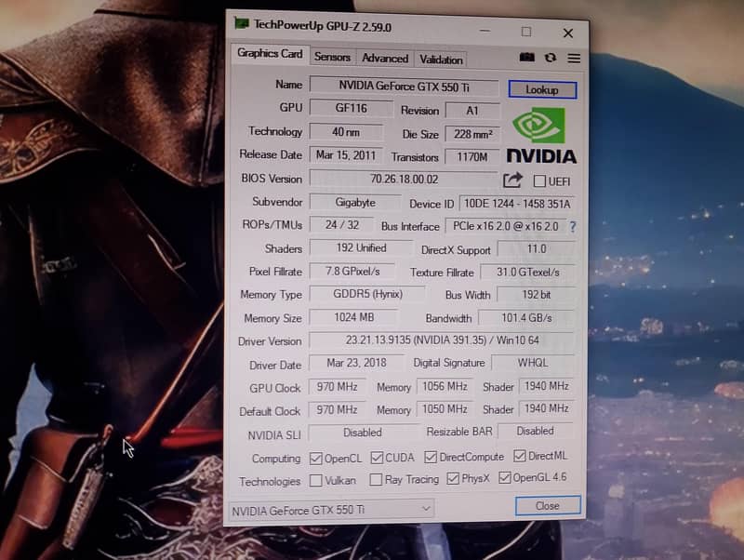Toggle the Ray Tracing checkbox
This screenshot has height=560, width=744.
[x=376, y=479]
